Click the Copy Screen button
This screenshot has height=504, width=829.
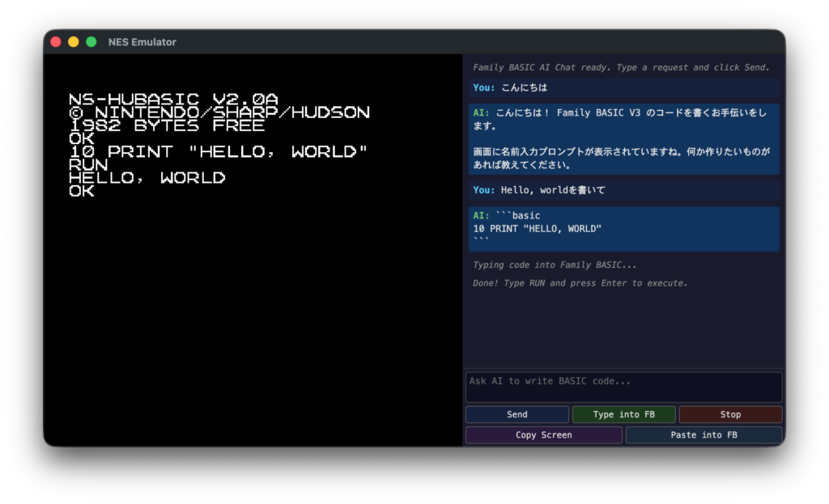543,434
